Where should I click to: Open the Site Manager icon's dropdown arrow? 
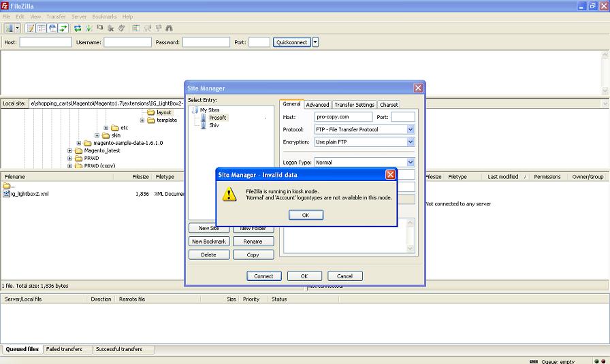point(17,28)
